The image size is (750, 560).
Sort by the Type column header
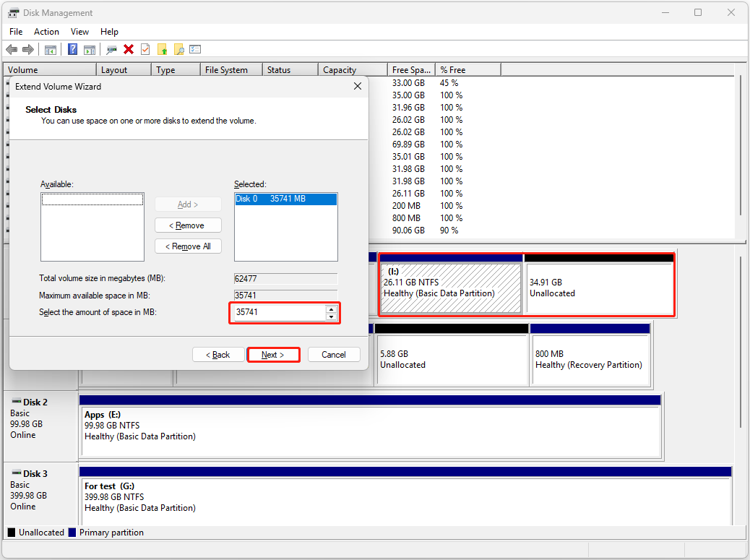(x=176, y=70)
